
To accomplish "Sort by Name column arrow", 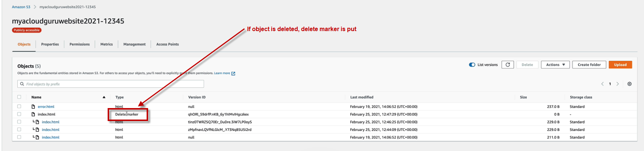I will pos(104,97).
